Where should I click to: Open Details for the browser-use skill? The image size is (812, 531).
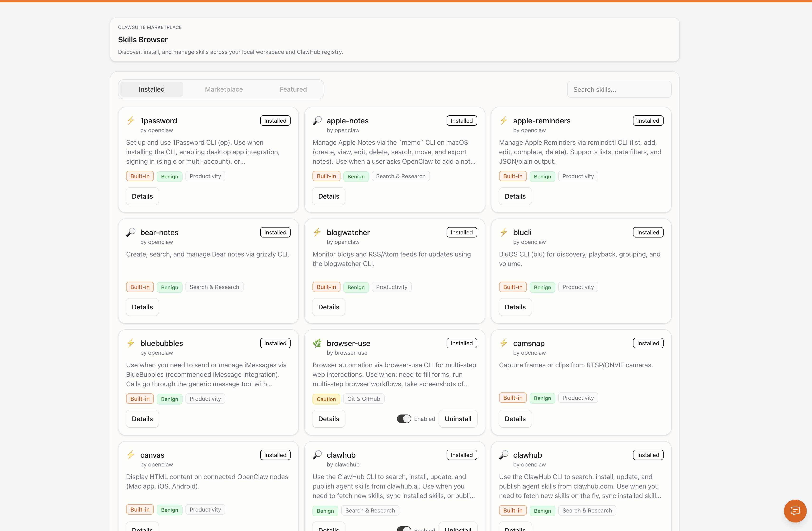coord(329,419)
